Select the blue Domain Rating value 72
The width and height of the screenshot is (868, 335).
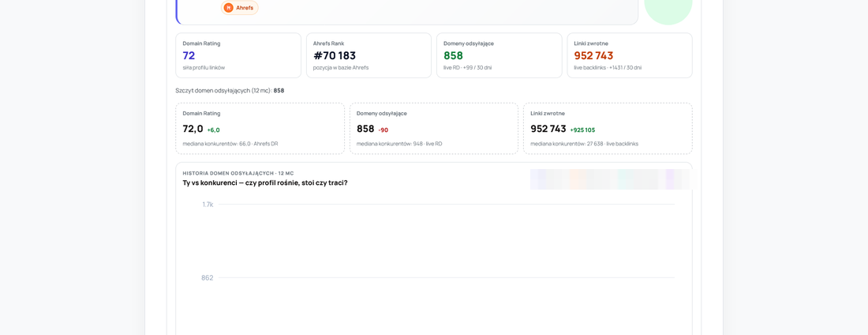[x=189, y=55]
